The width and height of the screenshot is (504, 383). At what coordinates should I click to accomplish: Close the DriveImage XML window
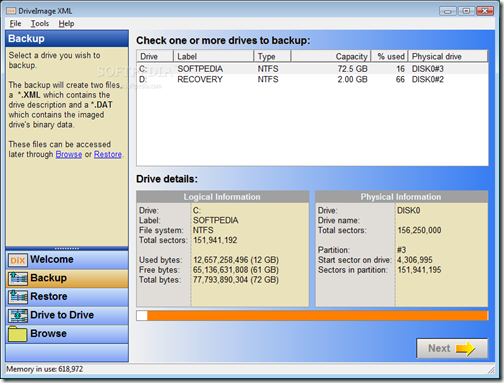(x=485, y=11)
